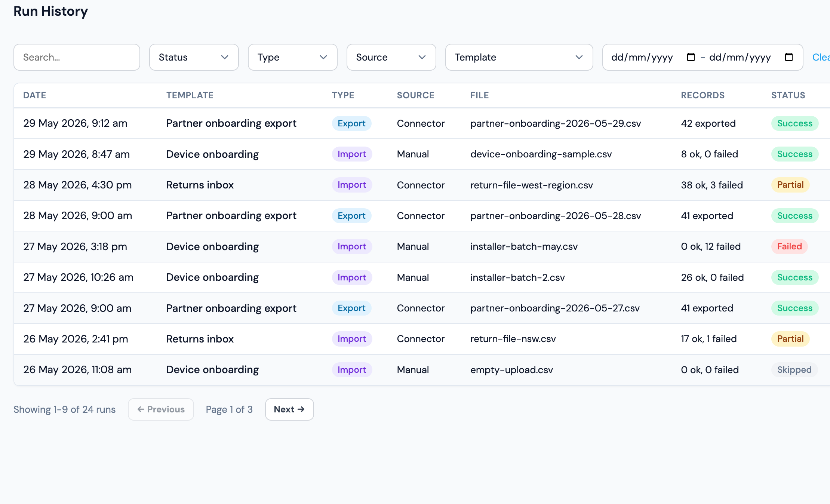
Task: Open the 27 May 2026, 10:26 am run
Action: [x=422, y=277]
